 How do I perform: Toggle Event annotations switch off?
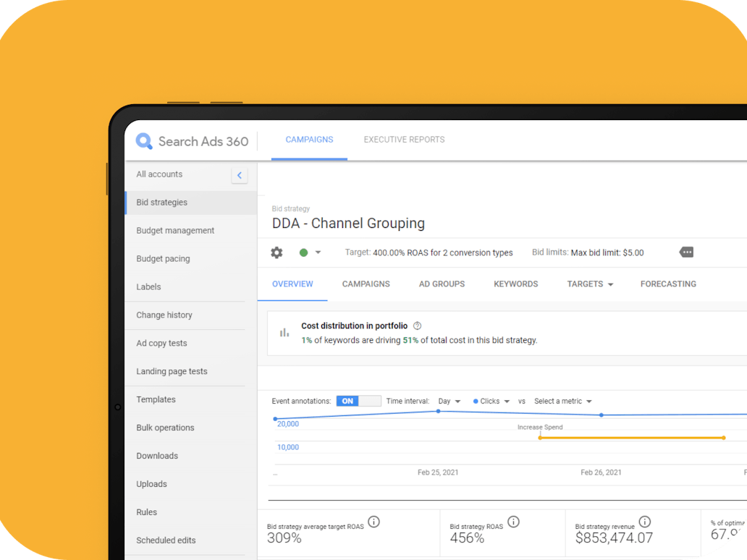point(358,401)
